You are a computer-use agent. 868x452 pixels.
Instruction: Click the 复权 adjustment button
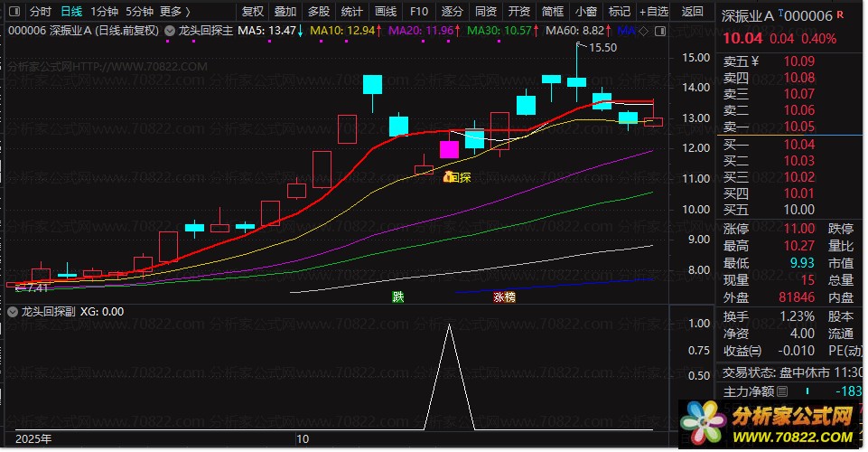pyautogui.click(x=252, y=11)
